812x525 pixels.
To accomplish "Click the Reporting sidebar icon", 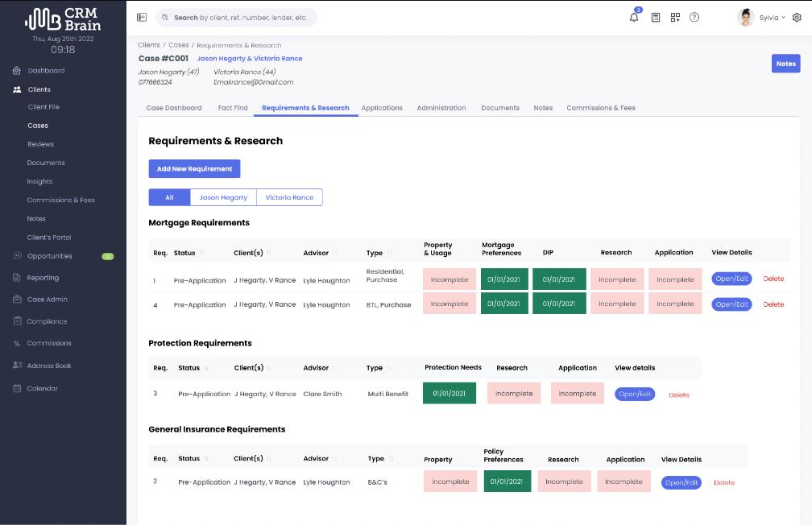I will [17, 278].
